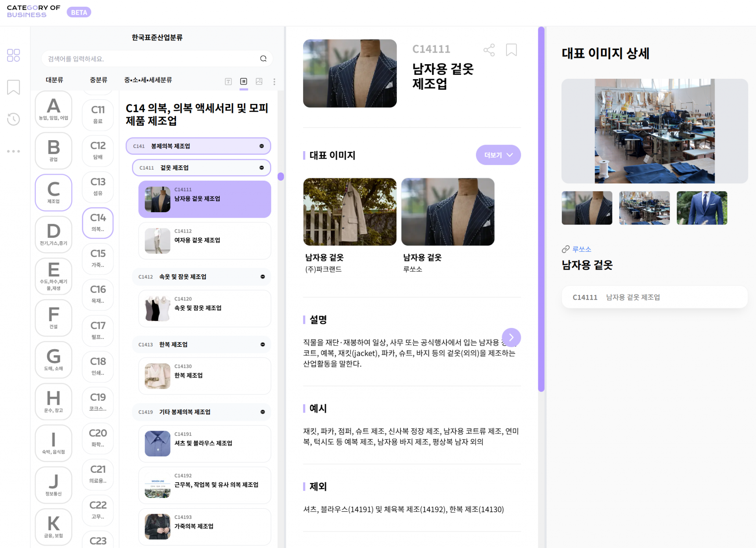Viewport: 756px width, 548px height.
Task: Click the grid dashboard icon in left sidebar
Action: [x=13, y=55]
